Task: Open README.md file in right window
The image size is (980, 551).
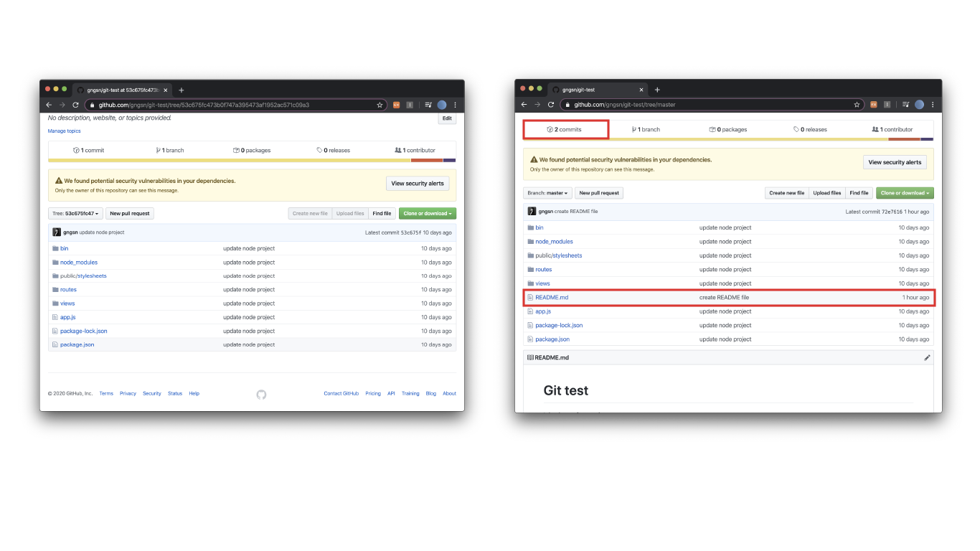Action: pos(552,297)
